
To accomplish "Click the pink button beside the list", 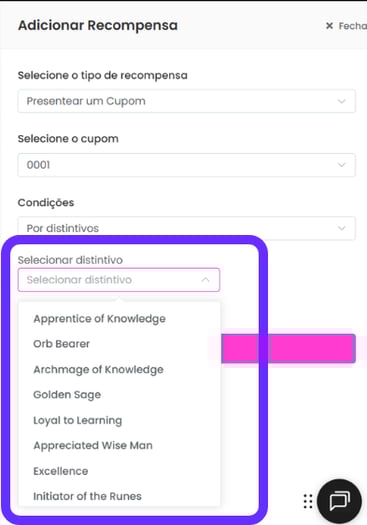I will [288, 349].
